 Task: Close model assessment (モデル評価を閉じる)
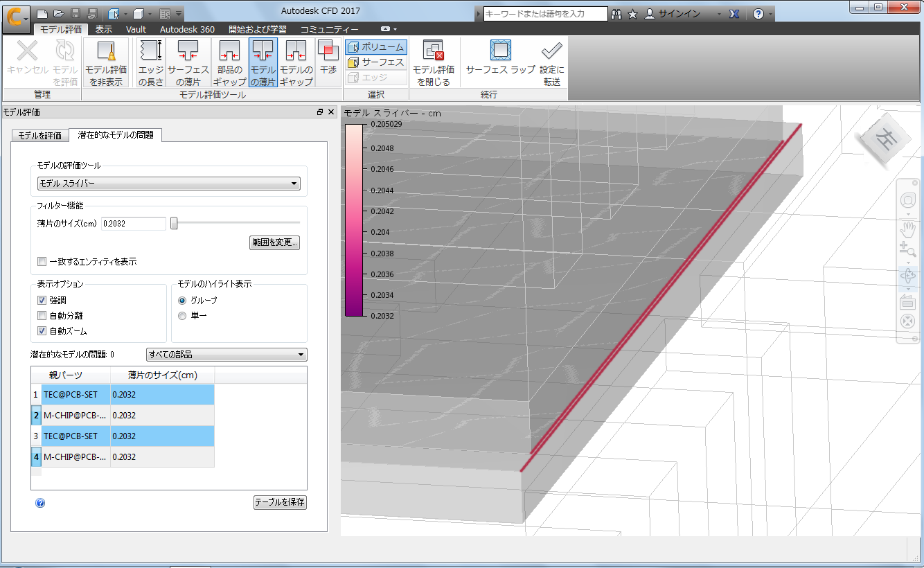point(434,62)
